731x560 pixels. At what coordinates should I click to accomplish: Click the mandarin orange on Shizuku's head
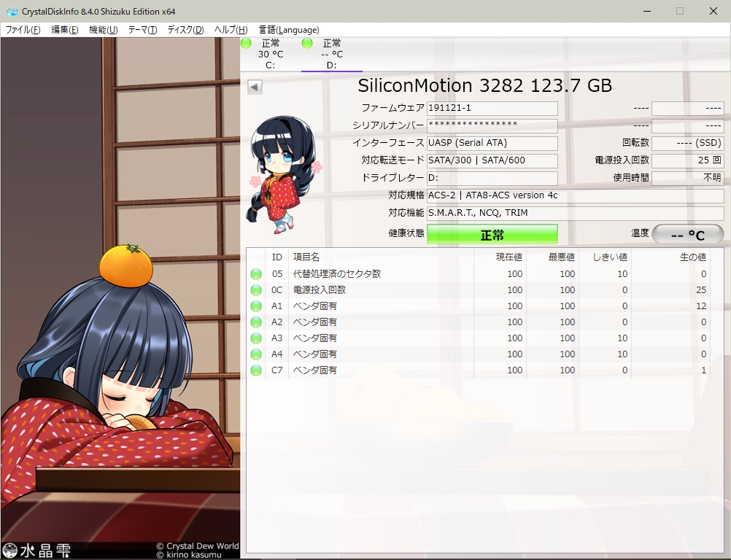point(126,265)
